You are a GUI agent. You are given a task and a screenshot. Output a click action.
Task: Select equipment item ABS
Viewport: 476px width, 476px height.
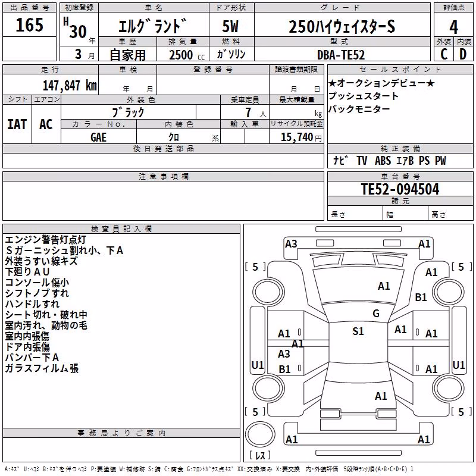(x=383, y=161)
